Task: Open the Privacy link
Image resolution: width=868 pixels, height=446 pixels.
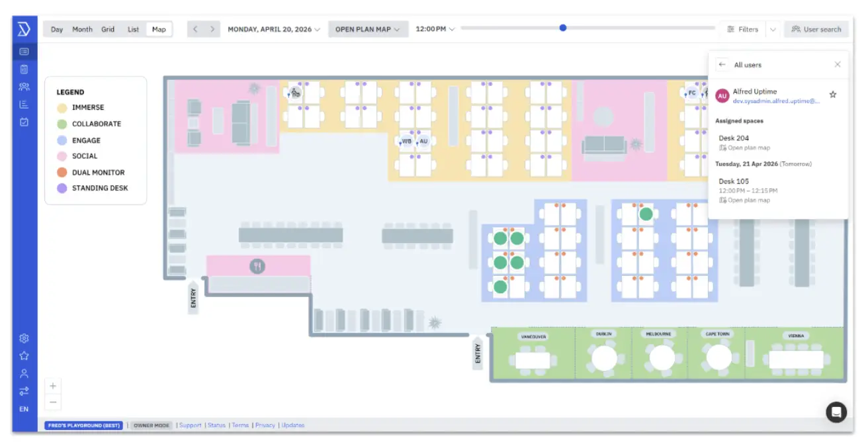Action: pos(265,425)
